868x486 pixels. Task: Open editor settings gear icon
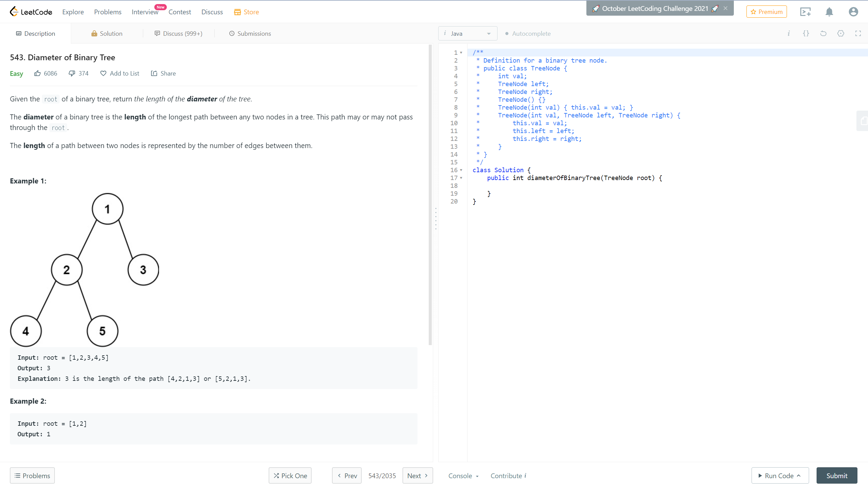tap(841, 33)
